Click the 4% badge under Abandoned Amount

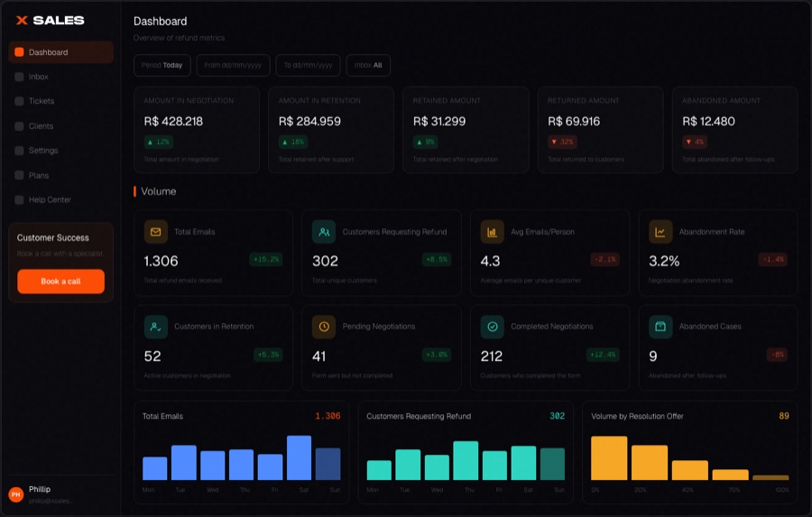click(x=695, y=142)
